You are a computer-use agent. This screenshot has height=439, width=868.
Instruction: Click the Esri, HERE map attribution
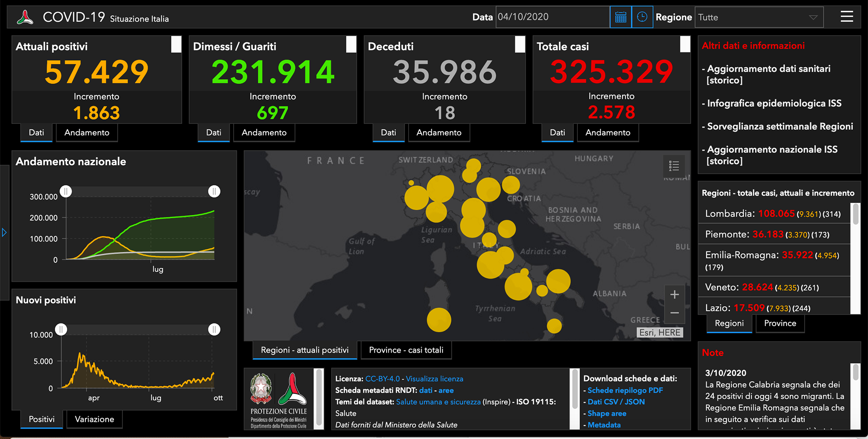pyautogui.click(x=660, y=332)
